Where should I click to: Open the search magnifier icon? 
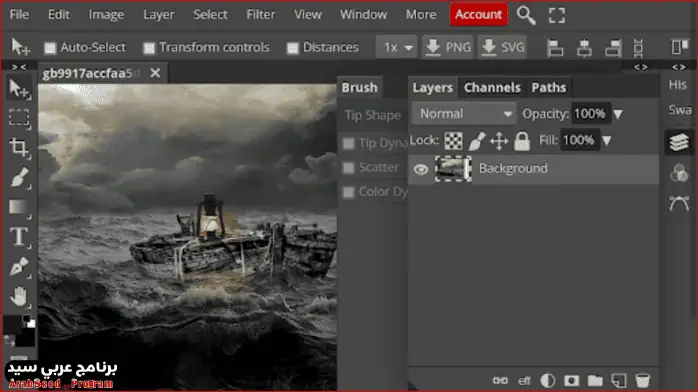(x=526, y=15)
